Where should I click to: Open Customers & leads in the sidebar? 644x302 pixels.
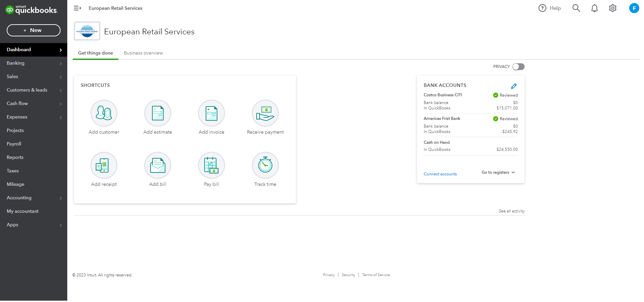(x=34, y=90)
